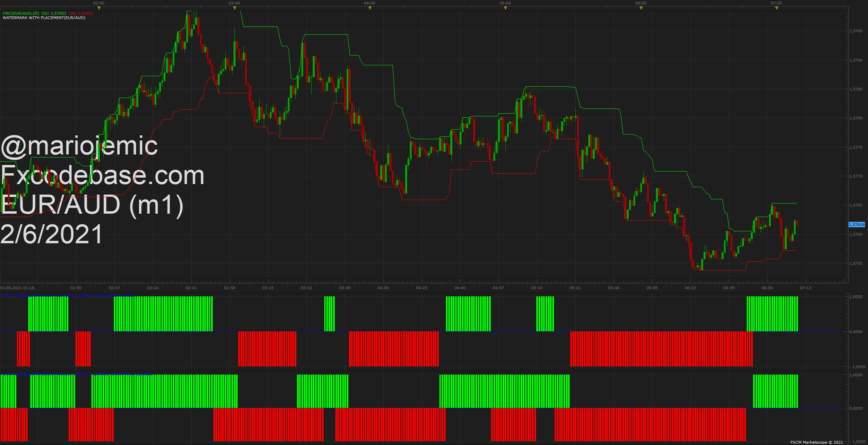Click the 05:00 hour marker triangle
The width and height of the screenshot is (868, 445).
tap(505, 8)
